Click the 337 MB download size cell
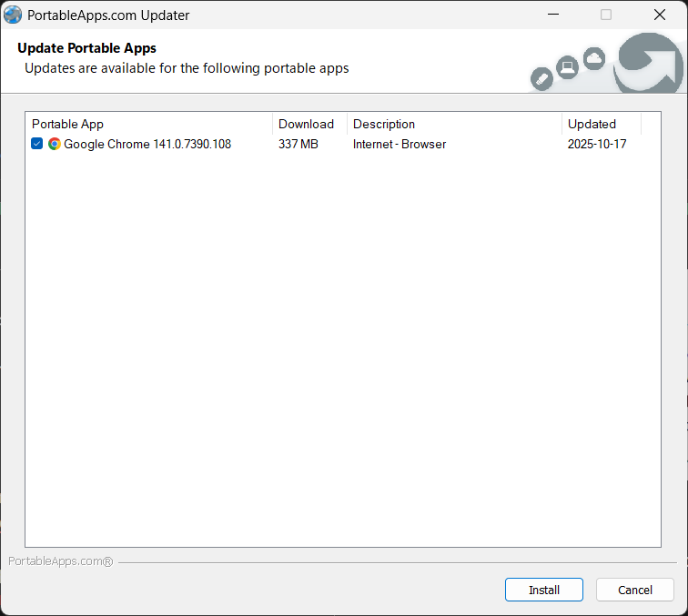Image resolution: width=688 pixels, height=616 pixels. [x=298, y=144]
